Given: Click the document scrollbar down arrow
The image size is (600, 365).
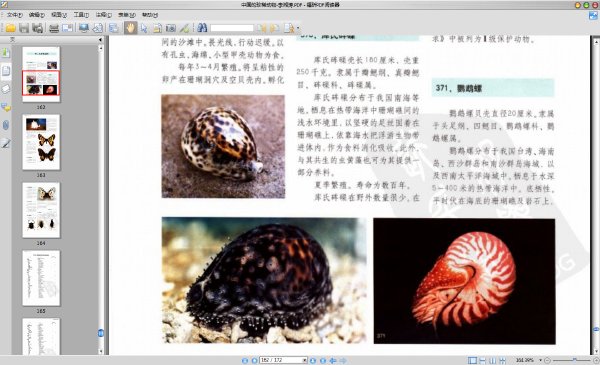Looking at the screenshot, I should (x=596, y=350).
